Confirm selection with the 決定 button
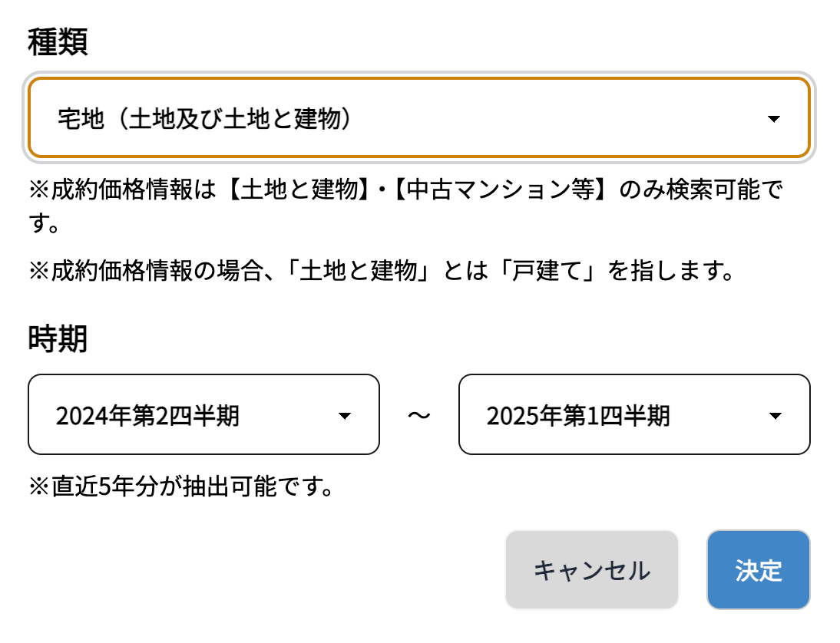This screenshot has width=840, height=643. [758, 570]
